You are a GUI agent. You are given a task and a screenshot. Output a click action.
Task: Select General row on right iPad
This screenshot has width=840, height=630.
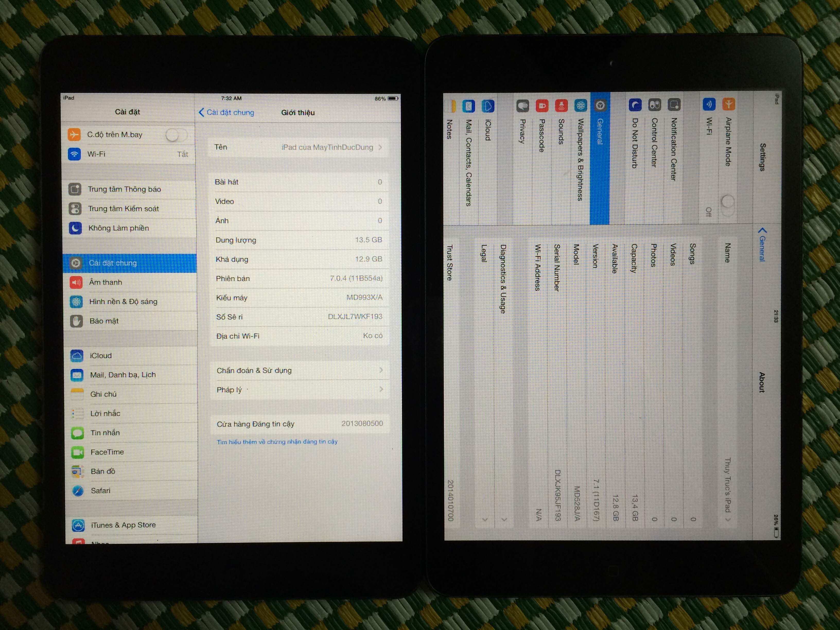pyautogui.click(x=600, y=158)
